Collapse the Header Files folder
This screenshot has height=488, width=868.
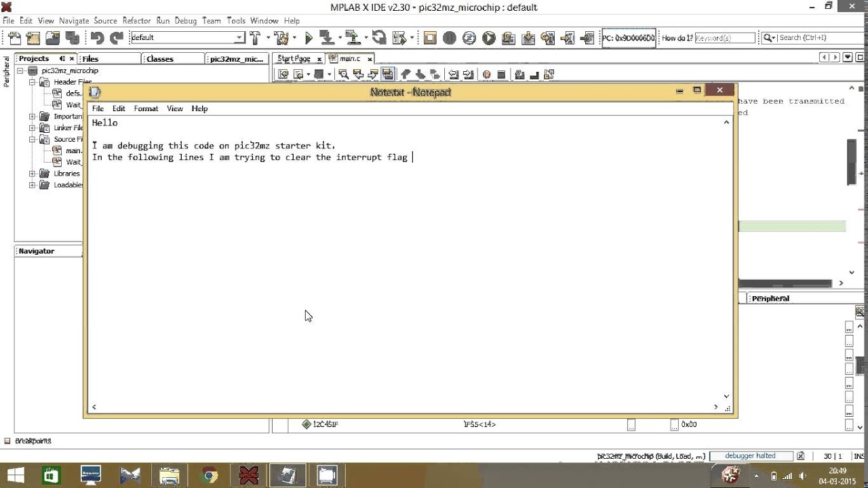[x=32, y=82]
